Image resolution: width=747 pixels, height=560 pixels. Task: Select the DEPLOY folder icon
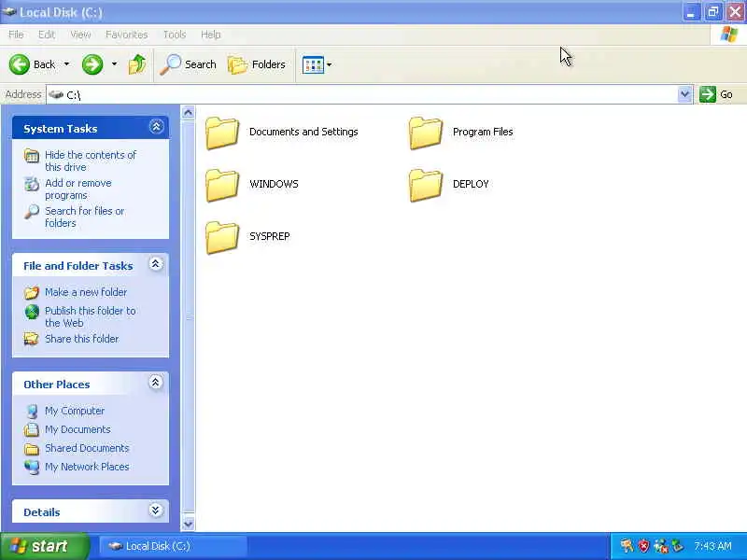[x=426, y=185]
